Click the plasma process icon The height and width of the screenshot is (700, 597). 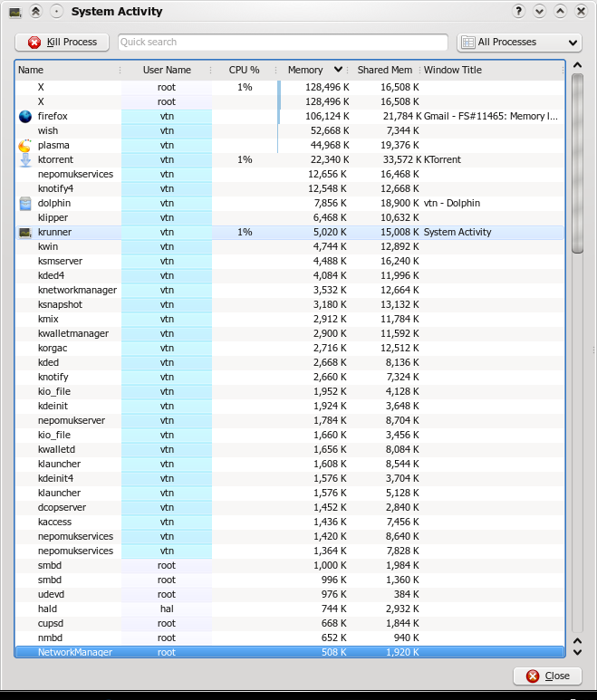tap(25, 146)
